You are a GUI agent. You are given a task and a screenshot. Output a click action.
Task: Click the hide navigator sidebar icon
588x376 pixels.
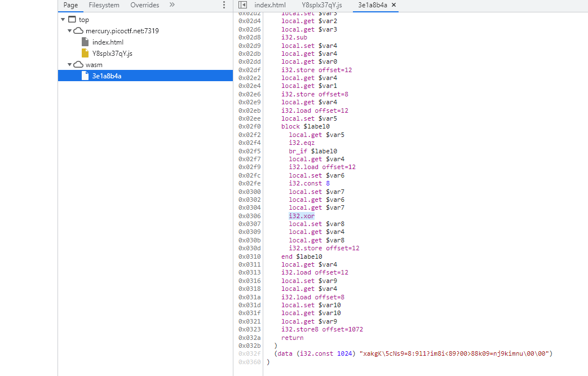coord(242,5)
